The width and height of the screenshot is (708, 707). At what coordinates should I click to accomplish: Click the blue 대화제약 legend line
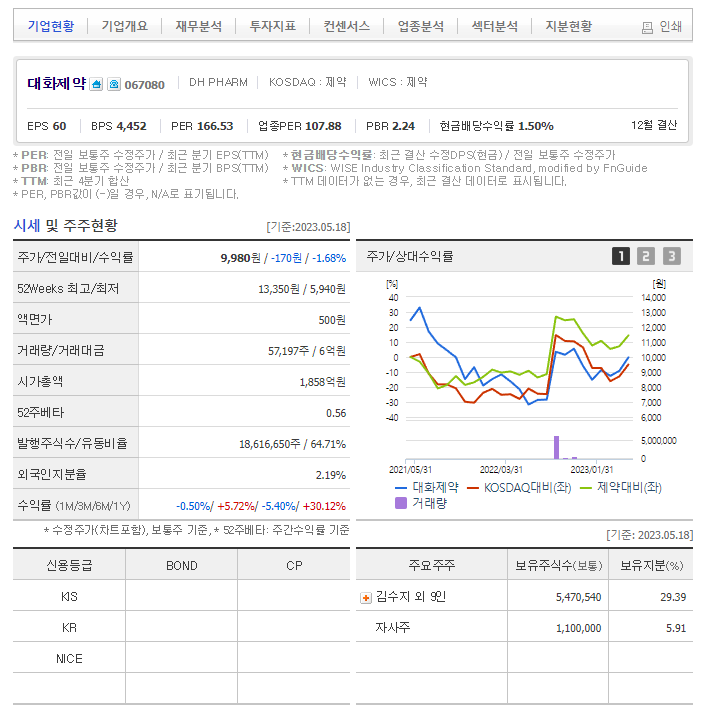point(401,488)
